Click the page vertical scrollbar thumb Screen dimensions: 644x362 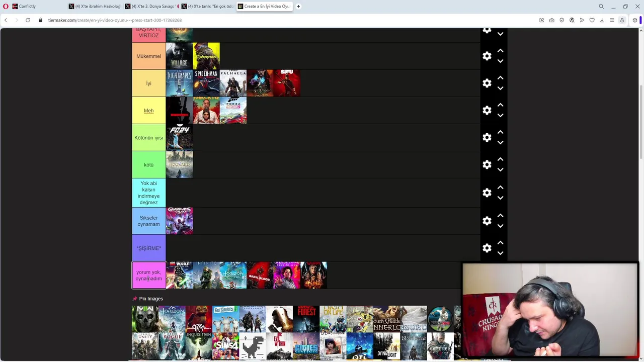pyautogui.click(x=641, y=122)
